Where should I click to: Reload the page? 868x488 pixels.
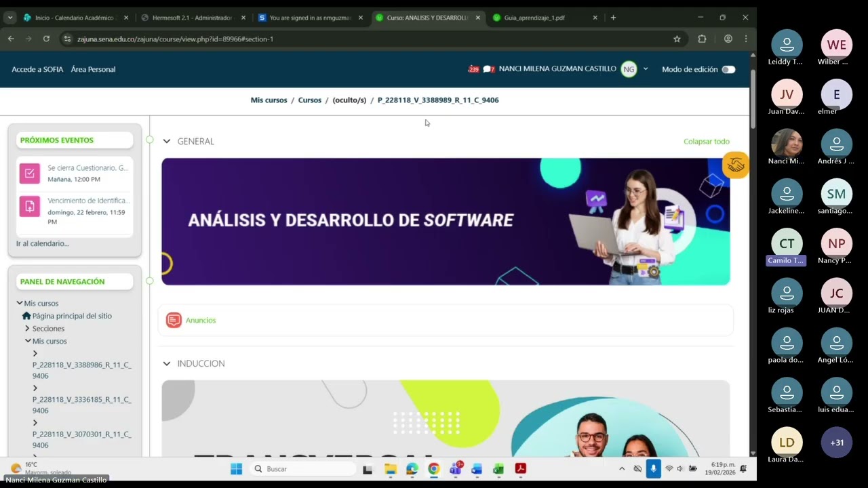[46, 39]
